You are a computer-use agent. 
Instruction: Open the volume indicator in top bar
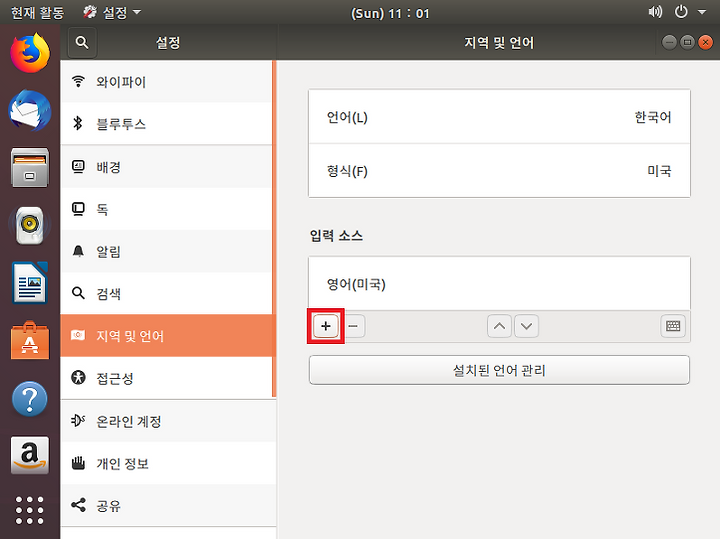pyautogui.click(x=655, y=12)
